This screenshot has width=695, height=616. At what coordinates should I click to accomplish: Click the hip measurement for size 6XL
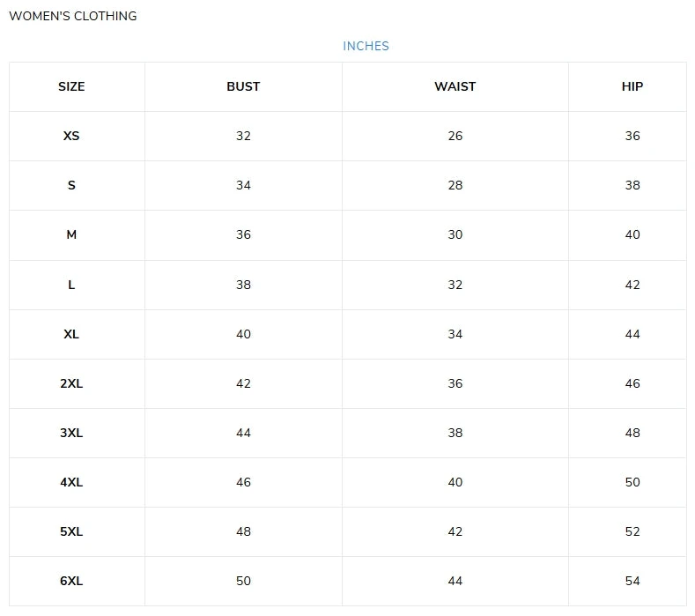point(632,581)
